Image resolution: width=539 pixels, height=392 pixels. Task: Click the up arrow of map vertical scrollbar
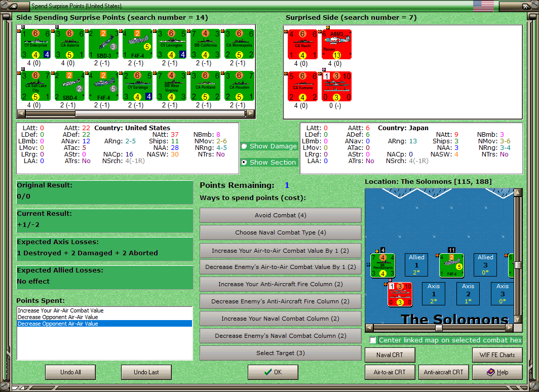click(x=518, y=192)
